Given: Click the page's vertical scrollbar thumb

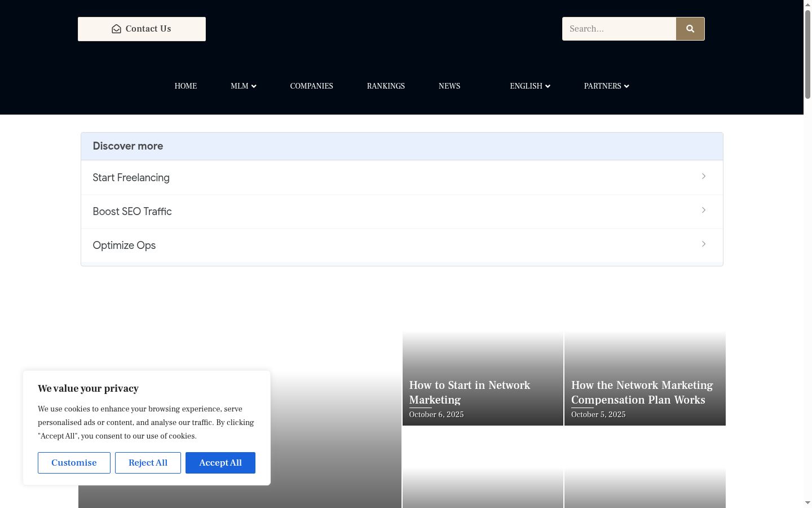Looking at the screenshot, I should coord(807,54).
